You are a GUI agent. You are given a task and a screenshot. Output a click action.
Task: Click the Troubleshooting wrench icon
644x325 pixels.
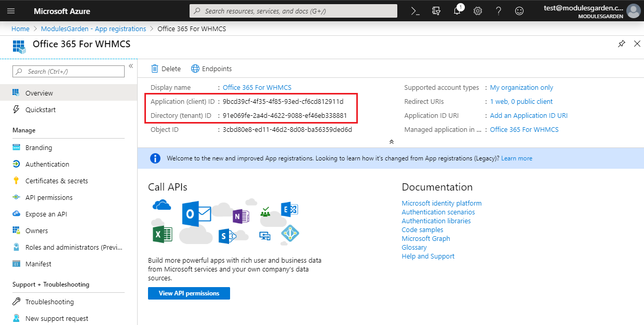[16, 302]
